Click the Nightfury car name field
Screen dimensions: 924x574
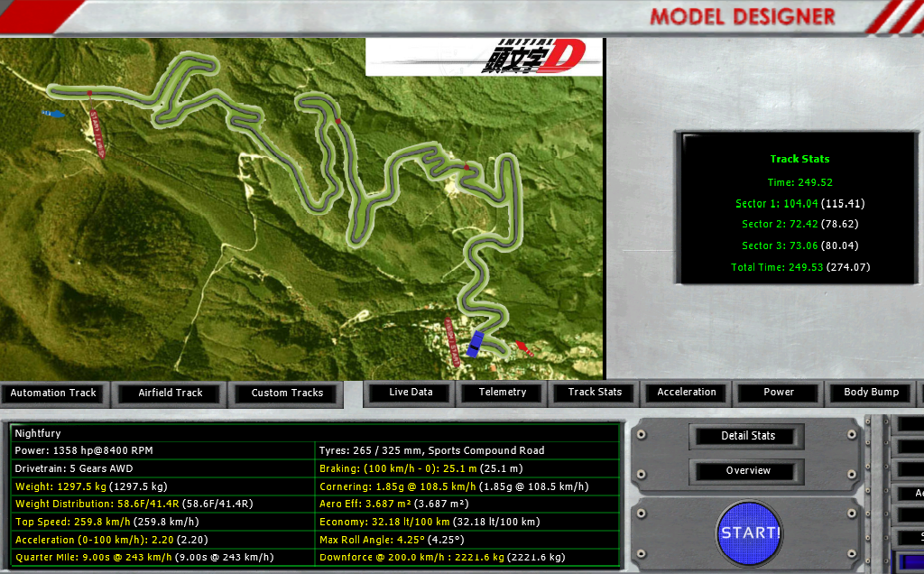[x=315, y=433]
